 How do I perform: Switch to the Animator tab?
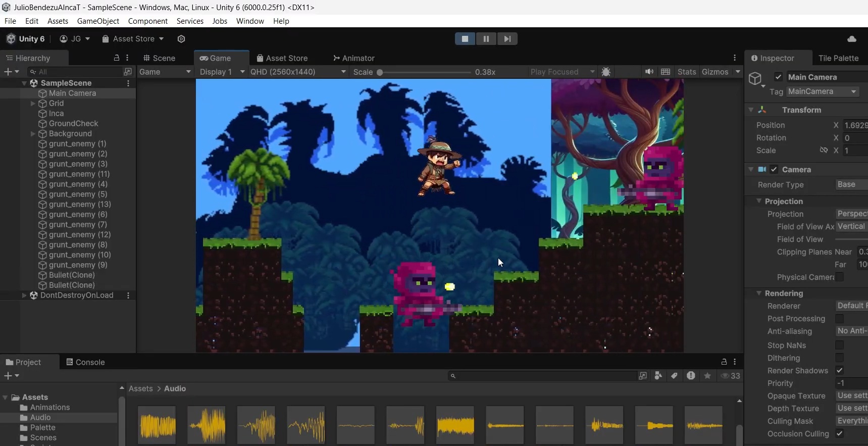coord(353,58)
